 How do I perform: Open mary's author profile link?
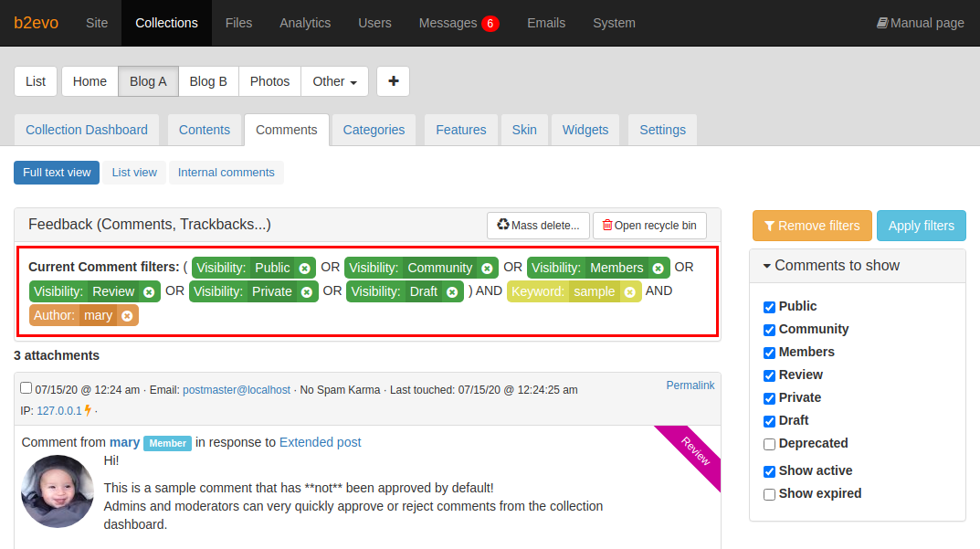pyautogui.click(x=124, y=442)
